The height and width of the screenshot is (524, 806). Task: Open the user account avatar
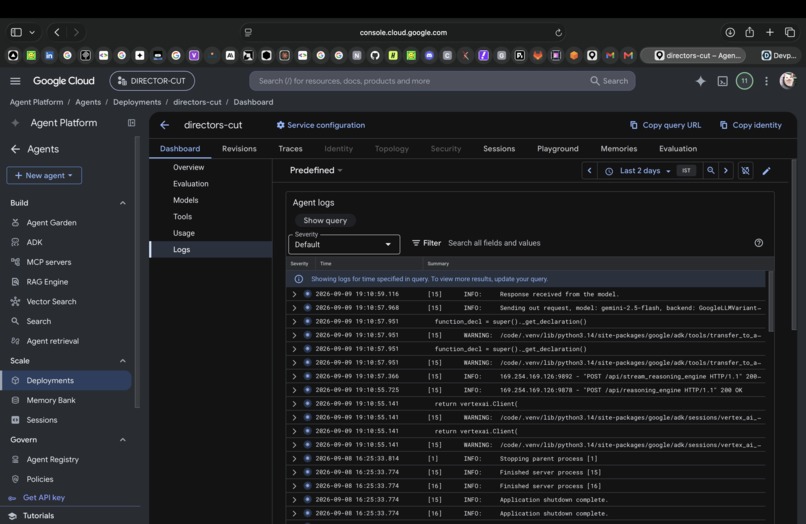787,80
